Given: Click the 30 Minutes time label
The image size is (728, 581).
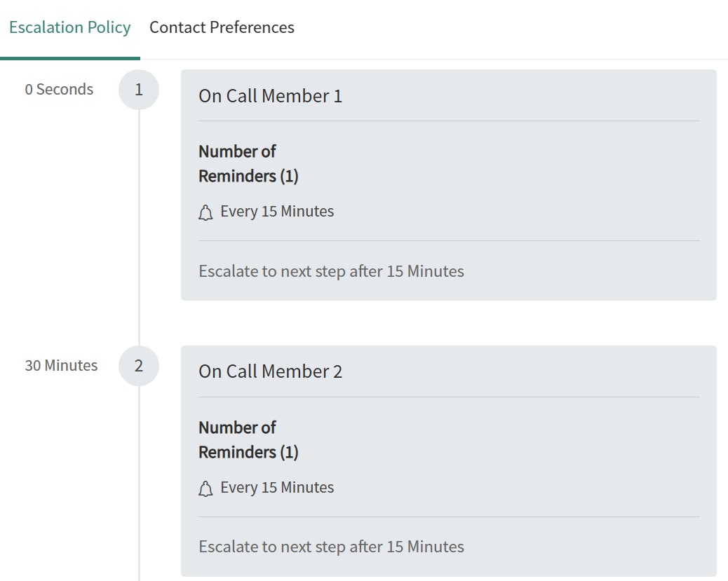Looking at the screenshot, I should coord(61,366).
